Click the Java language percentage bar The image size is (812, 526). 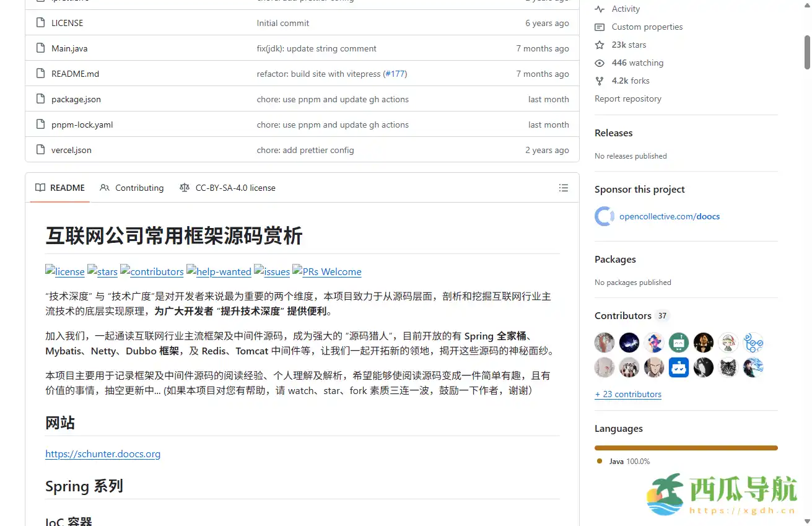[686, 447]
